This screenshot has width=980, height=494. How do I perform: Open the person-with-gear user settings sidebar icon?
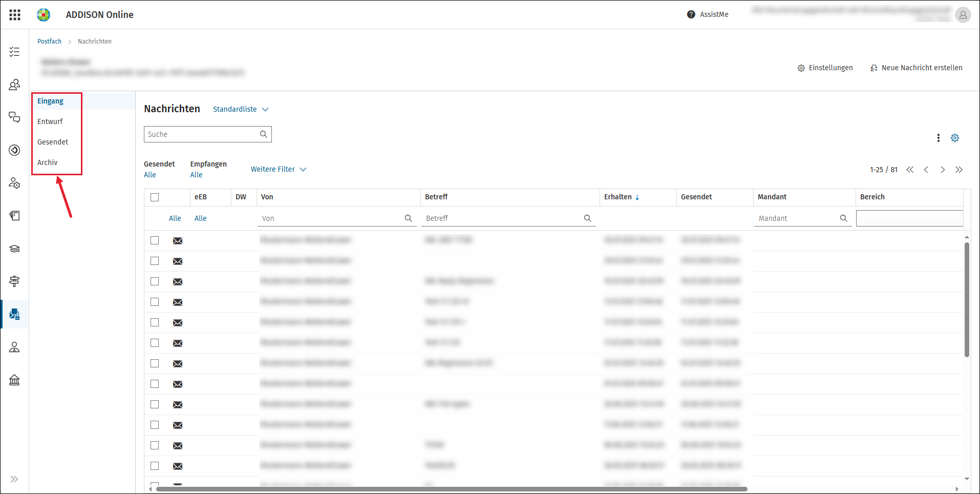(14, 183)
